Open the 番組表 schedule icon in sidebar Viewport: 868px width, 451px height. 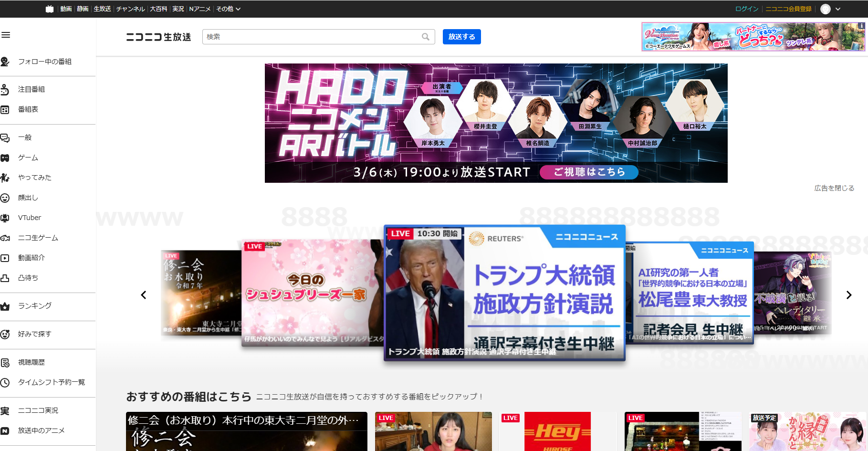point(6,109)
